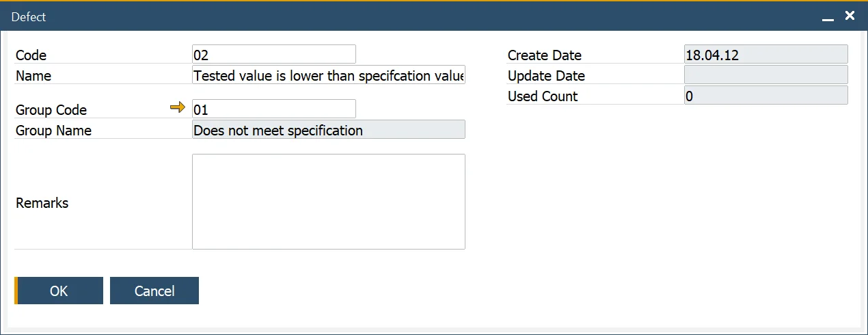Click inside the Remarks text area
868x335 pixels.
point(328,202)
